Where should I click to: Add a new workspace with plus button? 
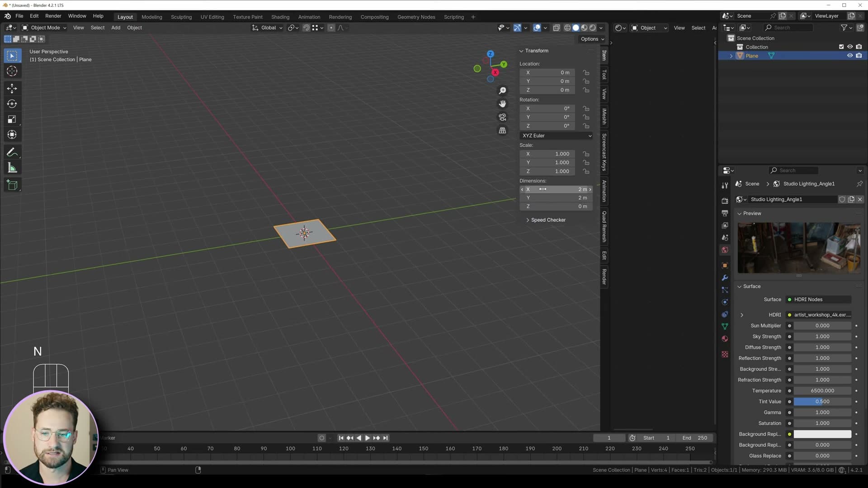coord(473,17)
